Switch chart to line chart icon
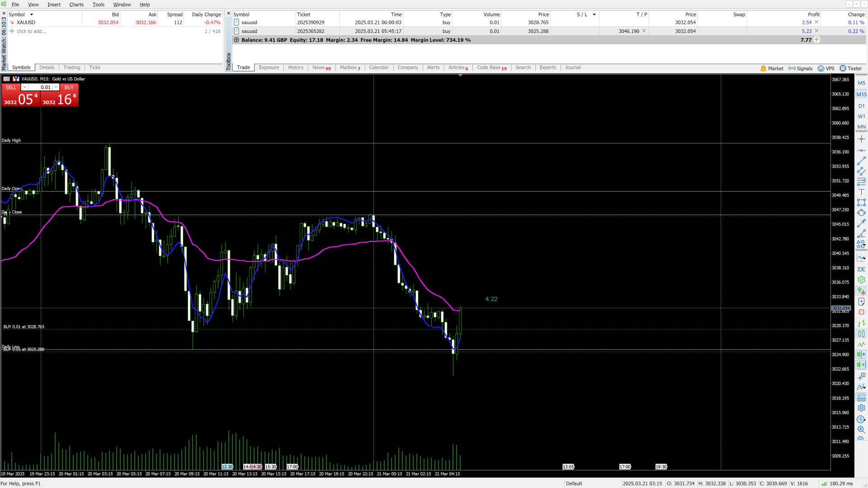Viewport: 868px width, 488px height. point(861,344)
